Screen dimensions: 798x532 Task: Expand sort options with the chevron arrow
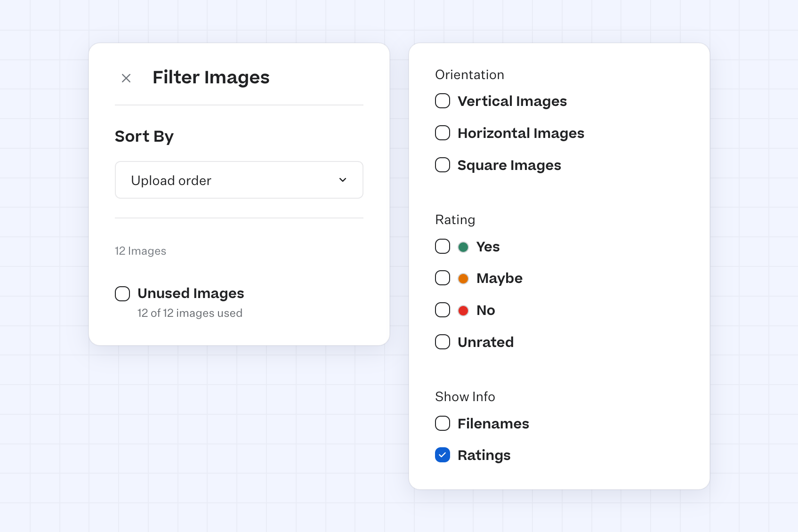coord(343,180)
